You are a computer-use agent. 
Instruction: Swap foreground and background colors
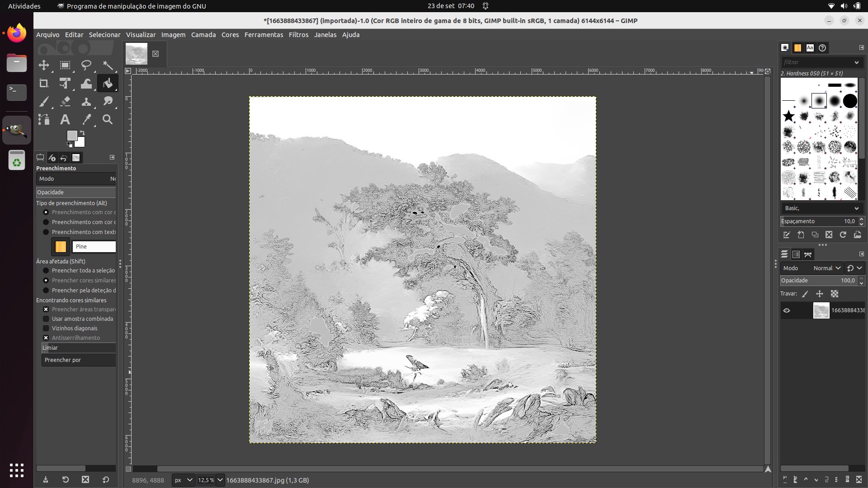pos(82,133)
